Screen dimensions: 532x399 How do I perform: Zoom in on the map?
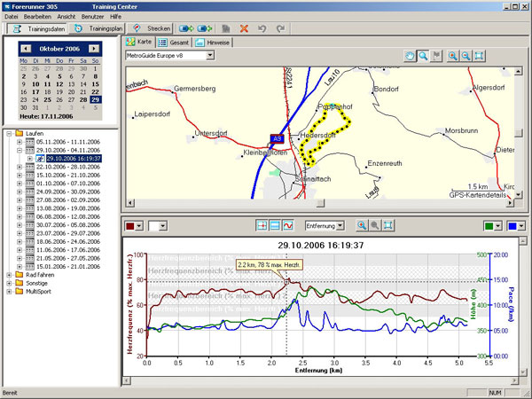coord(453,56)
